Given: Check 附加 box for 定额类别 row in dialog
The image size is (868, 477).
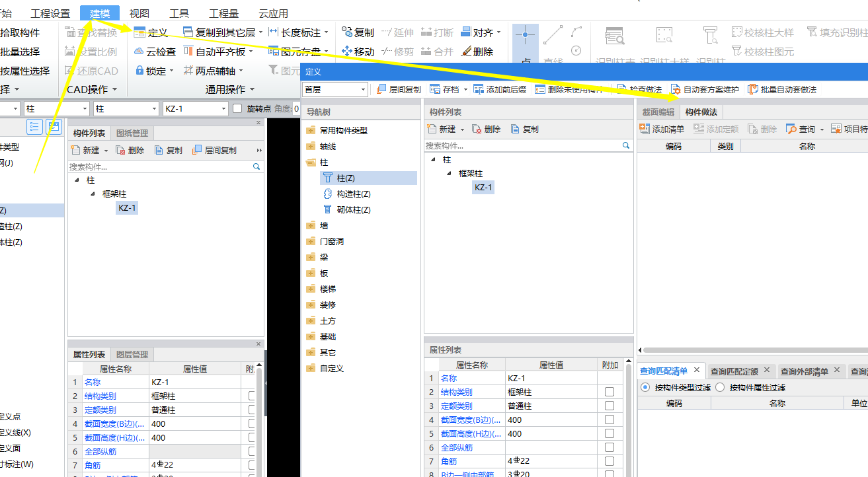Looking at the screenshot, I should [609, 406].
